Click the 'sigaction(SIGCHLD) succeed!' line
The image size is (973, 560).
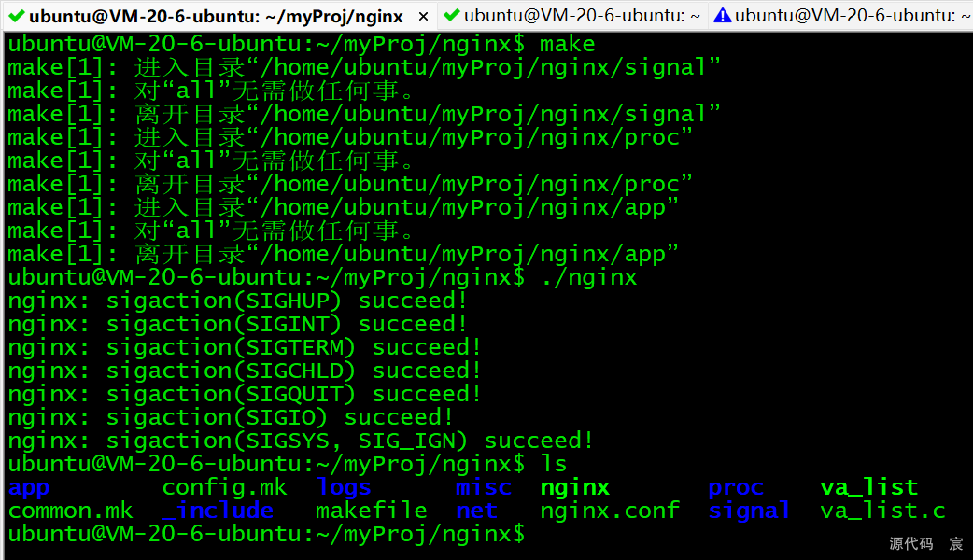tap(245, 371)
